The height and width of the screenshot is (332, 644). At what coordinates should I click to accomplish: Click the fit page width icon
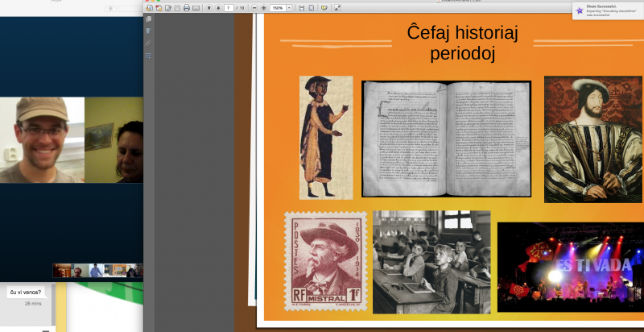coord(301,7)
